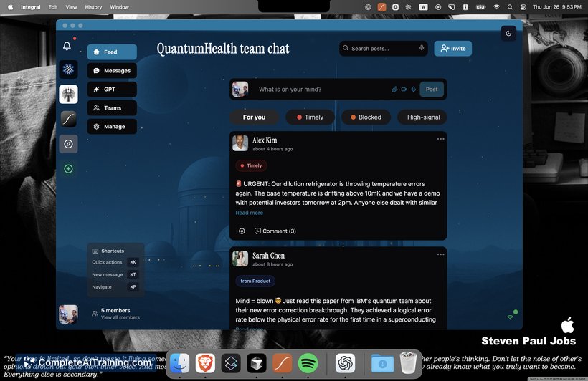Screen dimensions: 588x381
Task: Open the Feed section
Action: click(x=112, y=52)
